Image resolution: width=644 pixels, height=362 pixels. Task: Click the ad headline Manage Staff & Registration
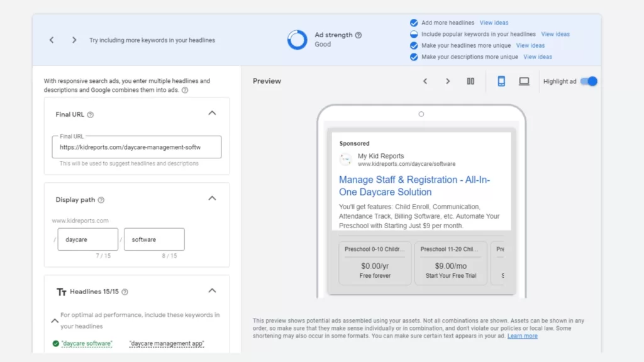click(414, 185)
